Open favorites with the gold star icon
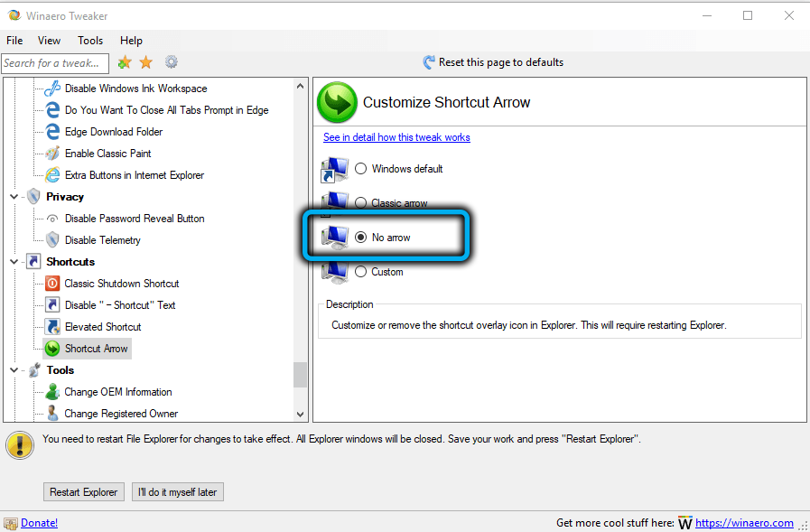This screenshot has width=810, height=532. [x=145, y=62]
